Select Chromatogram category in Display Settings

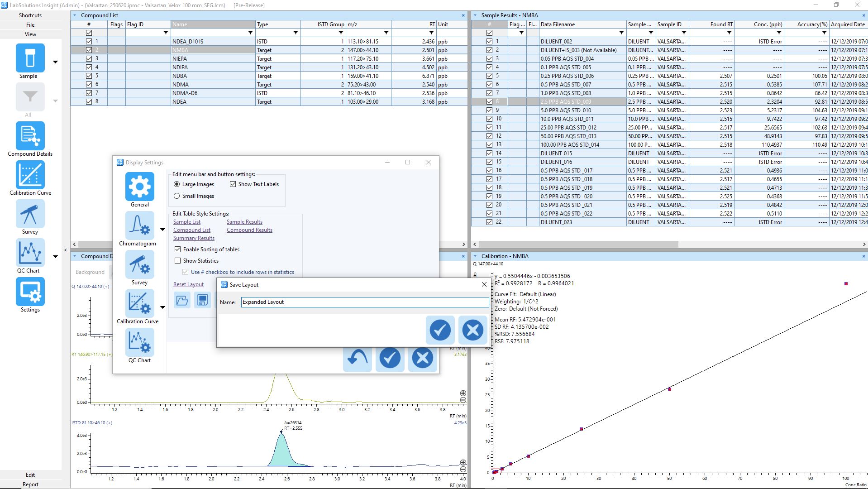(140, 225)
